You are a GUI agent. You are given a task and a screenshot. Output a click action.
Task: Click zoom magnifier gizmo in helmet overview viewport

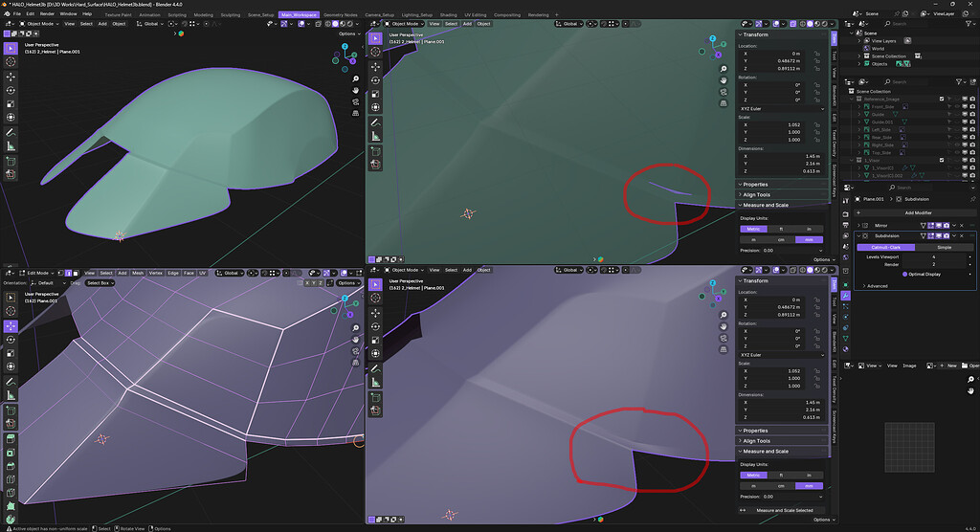356,79
